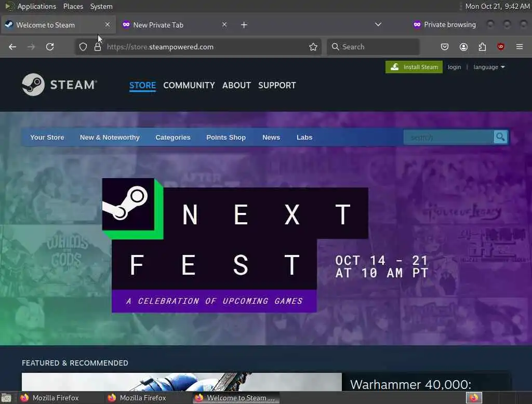This screenshot has width=532, height=404.
Task: Expand the Categories menu
Action: point(173,138)
